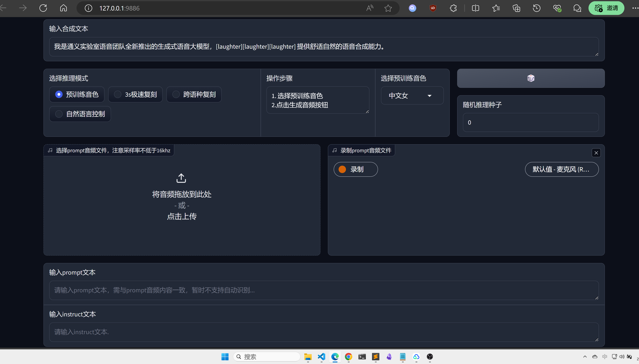This screenshot has width=639, height=364.
Task: Expand the 中文女 pretrained voice dropdown
Action: pos(412,96)
